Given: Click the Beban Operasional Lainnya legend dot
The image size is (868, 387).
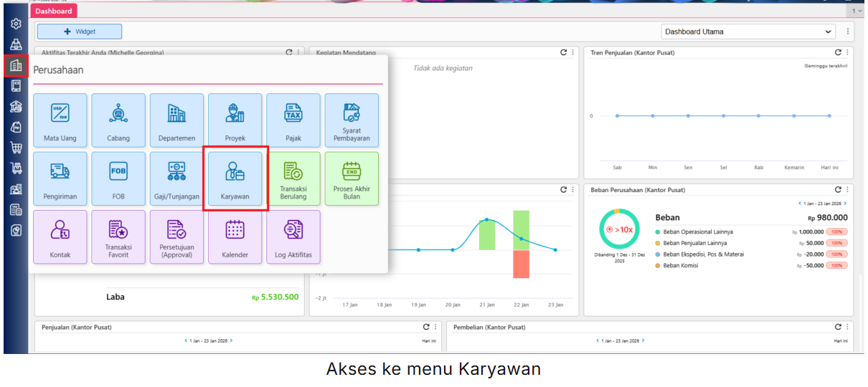Looking at the screenshot, I should 658,232.
